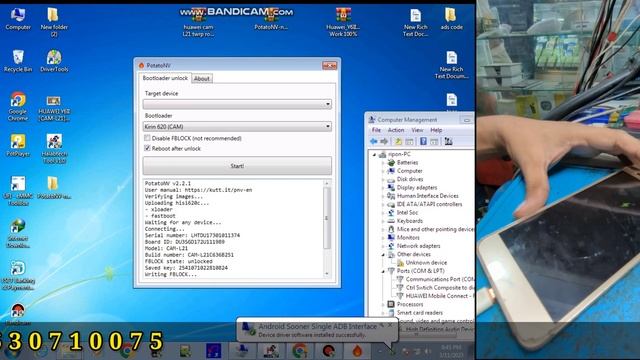Select Communications Port (COM) entry
Viewport: 640px width, 360px height.
click(x=440, y=279)
